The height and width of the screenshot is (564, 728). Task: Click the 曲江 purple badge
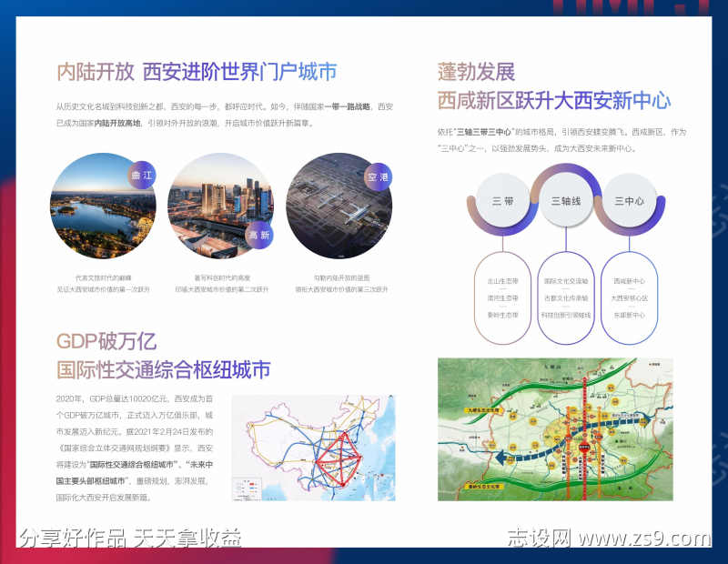click(x=142, y=175)
